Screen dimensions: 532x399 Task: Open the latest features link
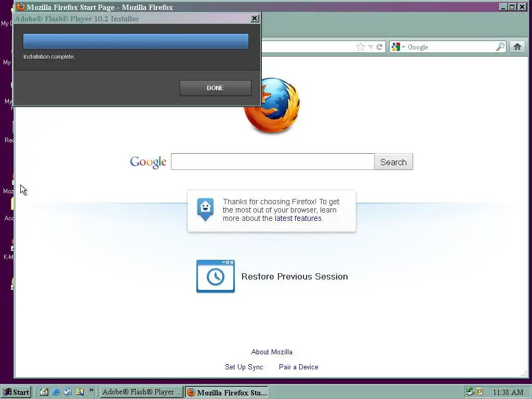pyautogui.click(x=298, y=218)
